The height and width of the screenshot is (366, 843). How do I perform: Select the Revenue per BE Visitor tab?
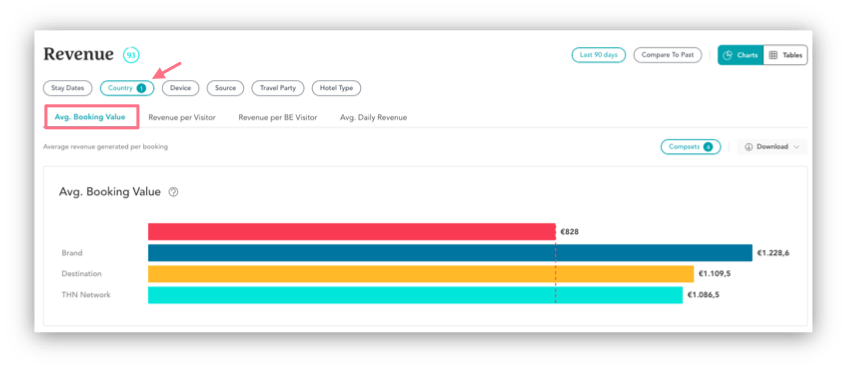point(277,117)
